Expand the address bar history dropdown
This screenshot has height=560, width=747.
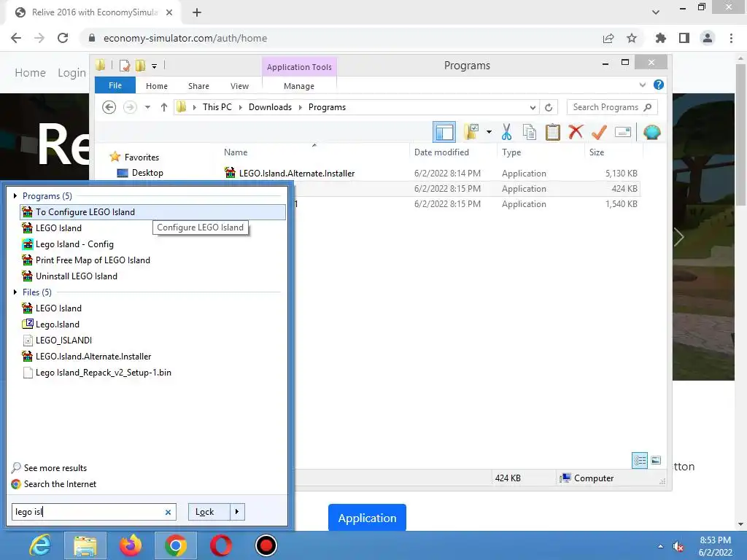point(533,108)
